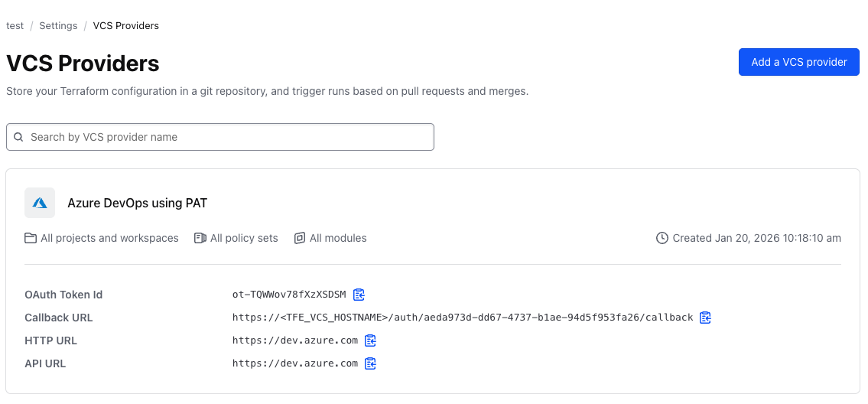Image resolution: width=868 pixels, height=404 pixels.
Task: Select the OAuth token id text
Action: click(x=289, y=295)
